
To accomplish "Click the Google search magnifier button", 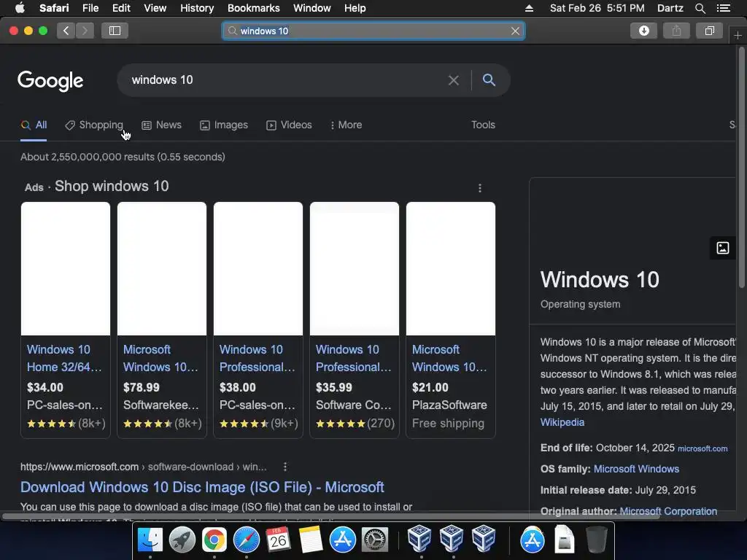I will [x=489, y=79].
